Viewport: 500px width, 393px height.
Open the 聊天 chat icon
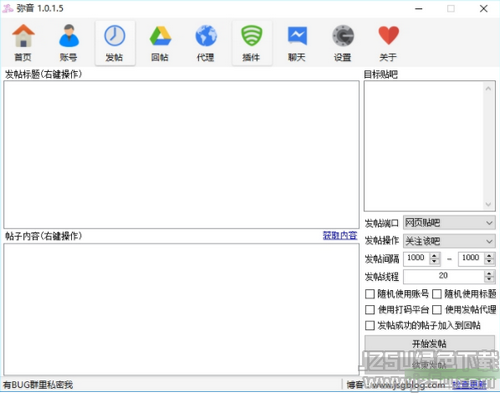[297, 43]
